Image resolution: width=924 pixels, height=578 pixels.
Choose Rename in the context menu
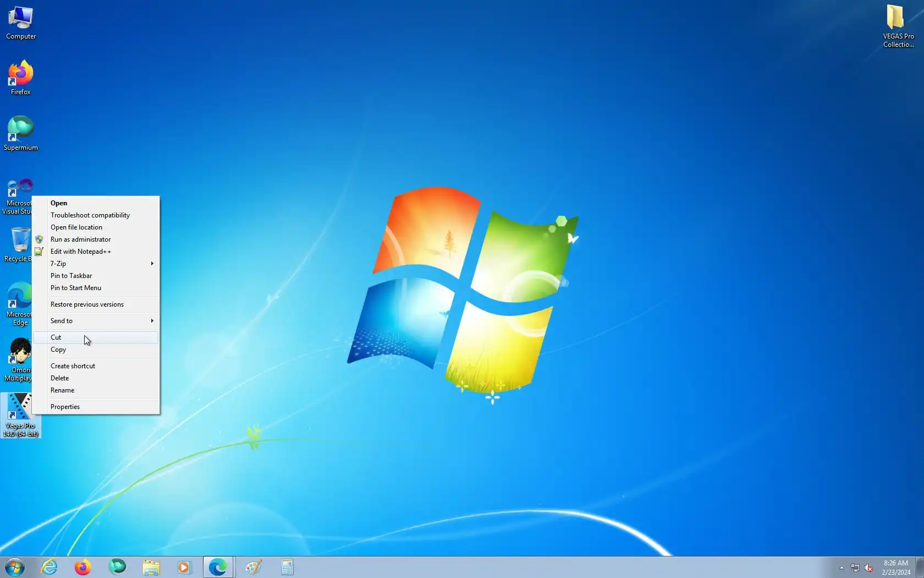point(96,390)
